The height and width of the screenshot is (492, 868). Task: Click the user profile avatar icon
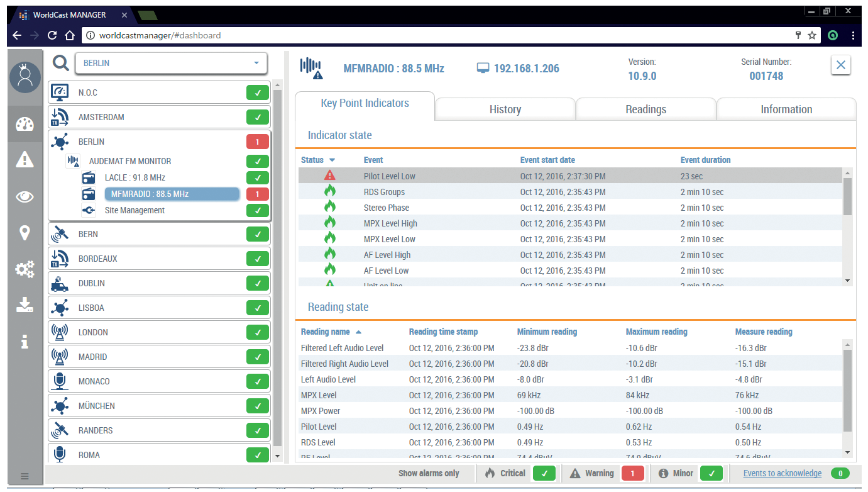pyautogui.click(x=25, y=77)
